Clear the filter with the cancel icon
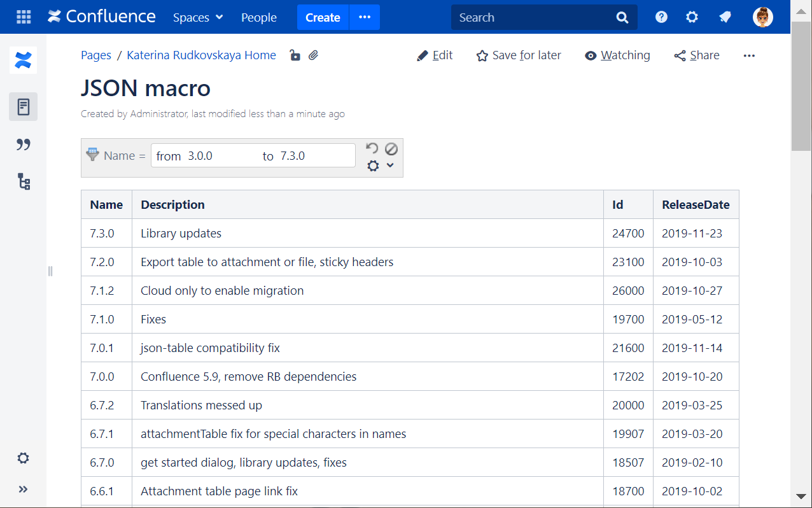This screenshot has width=812, height=508. point(391,148)
